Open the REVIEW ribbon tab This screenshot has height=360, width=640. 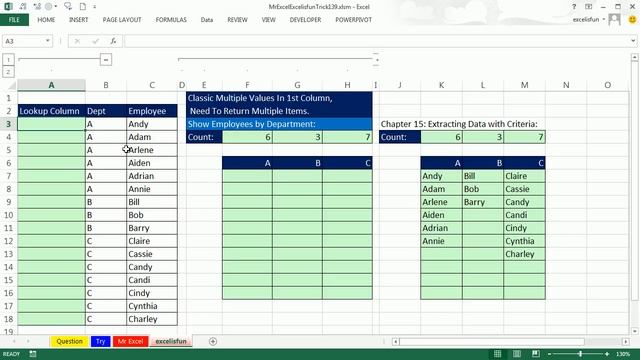point(237,20)
